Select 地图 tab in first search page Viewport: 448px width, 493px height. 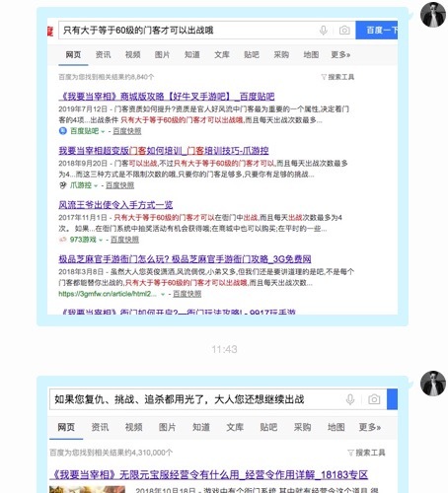click(x=311, y=54)
